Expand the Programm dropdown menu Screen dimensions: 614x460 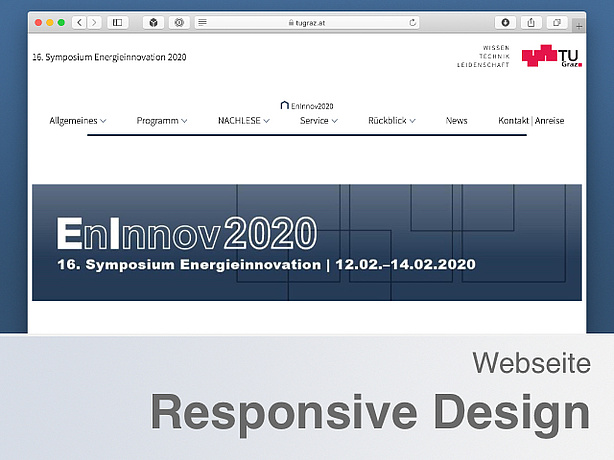click(162, 121)
